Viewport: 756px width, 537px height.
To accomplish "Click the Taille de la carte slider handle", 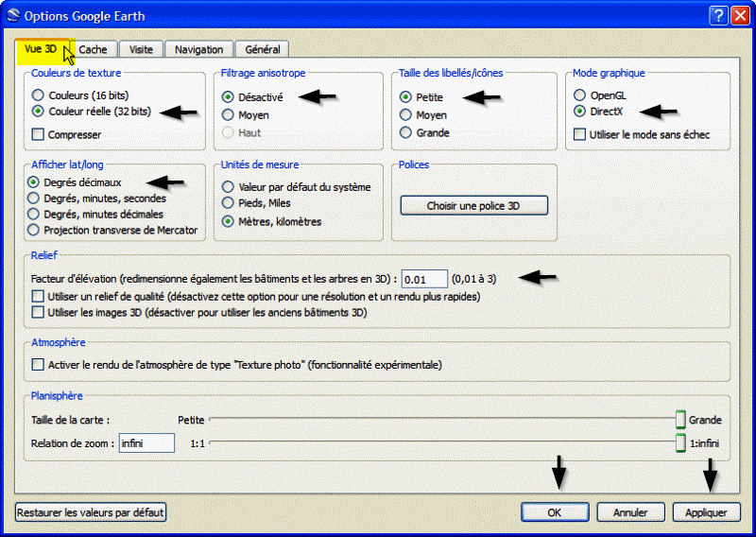I will 680,419.
